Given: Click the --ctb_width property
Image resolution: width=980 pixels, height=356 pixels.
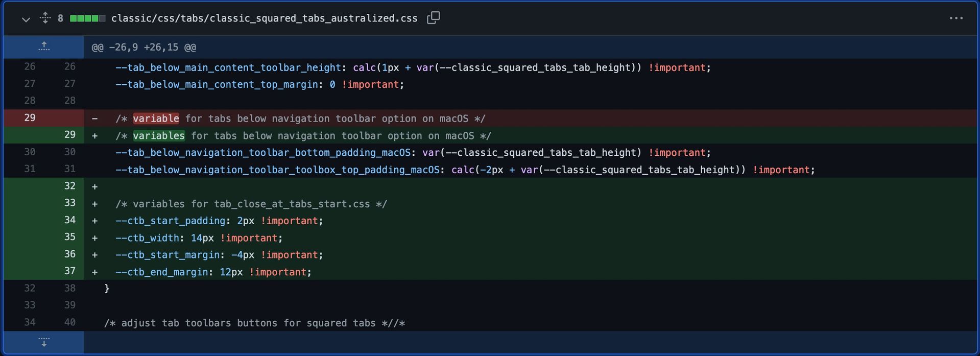Looking at the screenshot, I should click(147, 238).
